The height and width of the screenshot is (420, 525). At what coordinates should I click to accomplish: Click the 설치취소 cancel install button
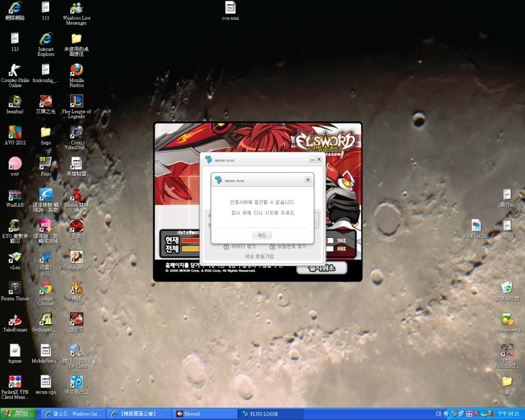321,268
